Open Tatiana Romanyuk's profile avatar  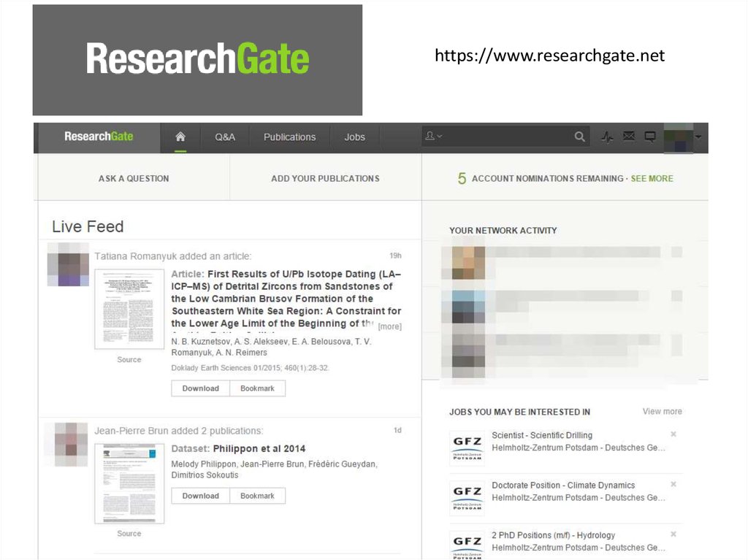(x=68, y=265)
